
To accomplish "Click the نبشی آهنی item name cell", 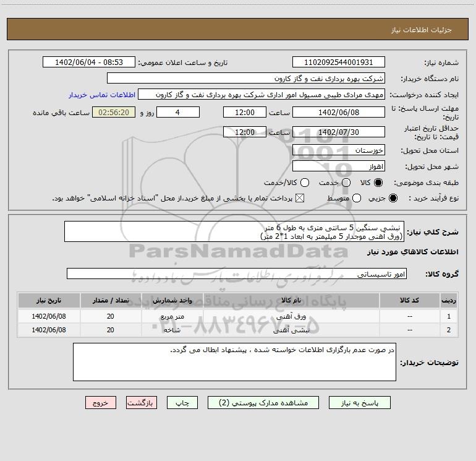I will coord(291,330).
